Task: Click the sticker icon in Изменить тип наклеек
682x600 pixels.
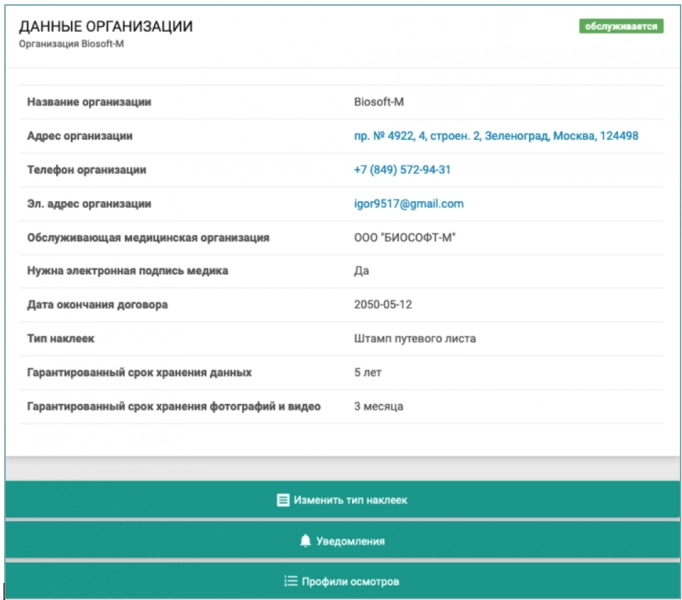Action: (x=283, y=500)
